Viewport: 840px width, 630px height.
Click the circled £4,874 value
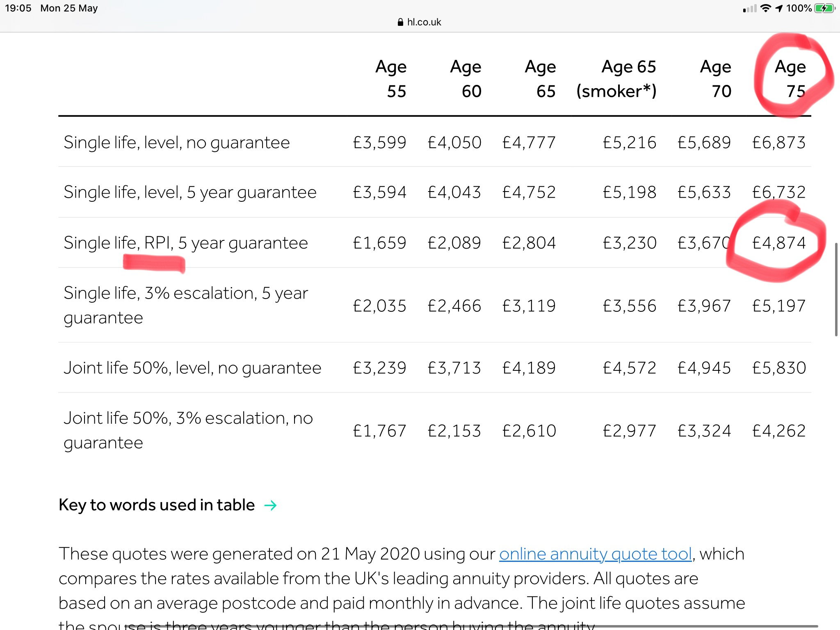pyautogui.click(x=778, y=243)
